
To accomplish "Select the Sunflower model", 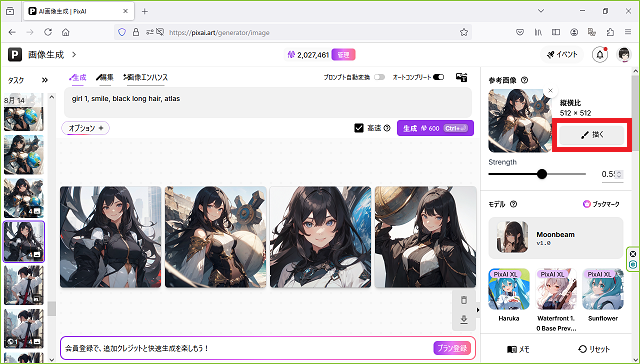I will point(603,294).
